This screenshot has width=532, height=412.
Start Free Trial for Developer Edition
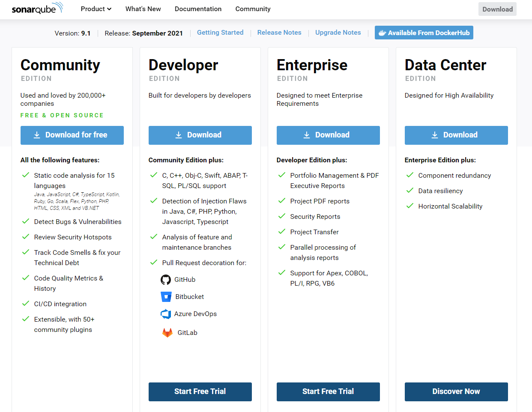[200, 391]
